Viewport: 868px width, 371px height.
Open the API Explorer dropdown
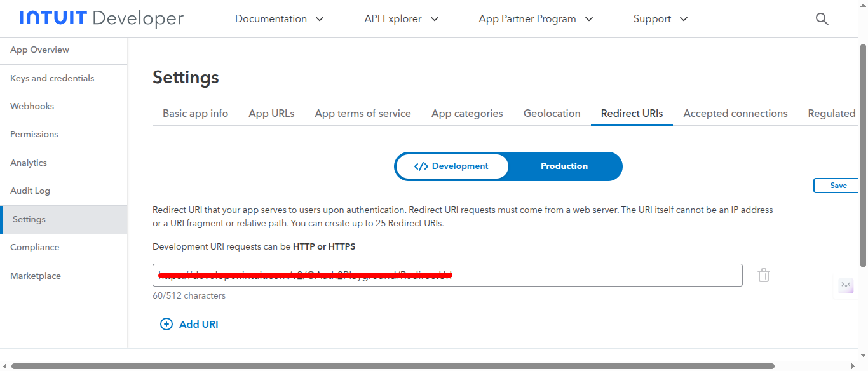401,19
